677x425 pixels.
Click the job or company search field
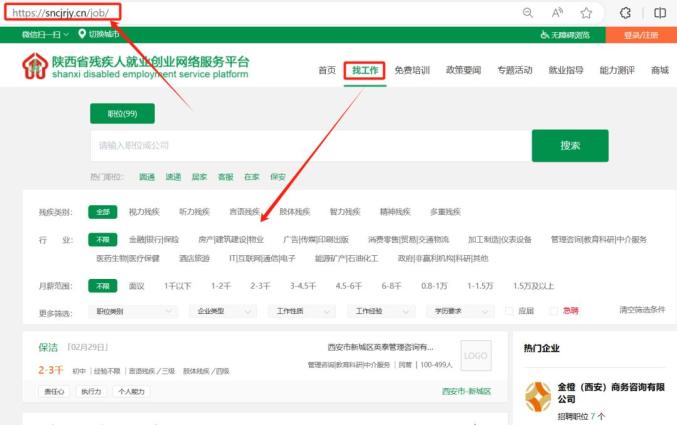[x=310, y=146]
